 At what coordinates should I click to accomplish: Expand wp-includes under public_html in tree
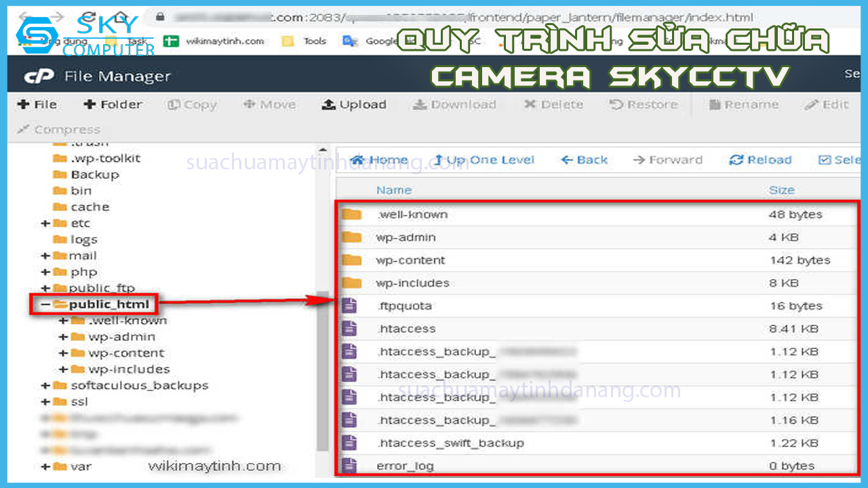click(x=63, y=369)
